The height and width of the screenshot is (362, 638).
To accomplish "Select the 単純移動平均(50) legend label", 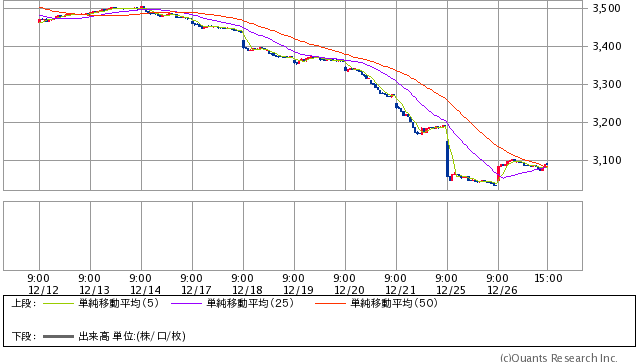I will tap(394, 303).
